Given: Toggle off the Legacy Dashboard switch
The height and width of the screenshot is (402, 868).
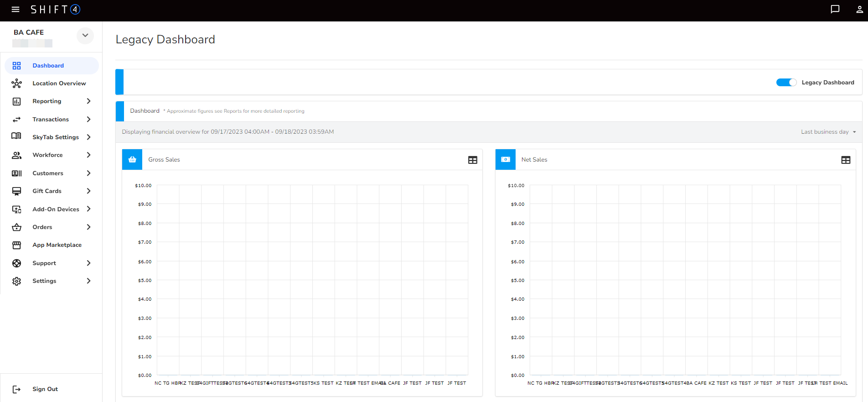Looking at the screenshot, I should 786,83.
